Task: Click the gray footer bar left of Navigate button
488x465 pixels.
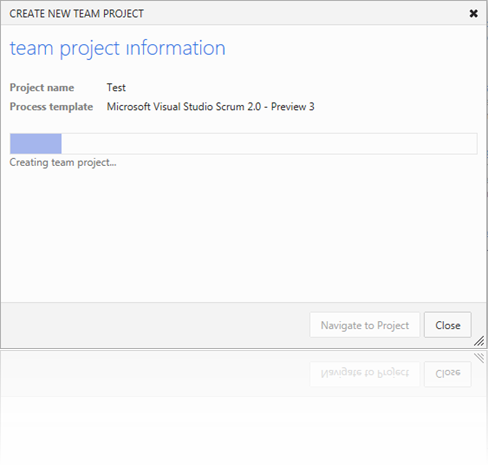Action: coord(155,325)
